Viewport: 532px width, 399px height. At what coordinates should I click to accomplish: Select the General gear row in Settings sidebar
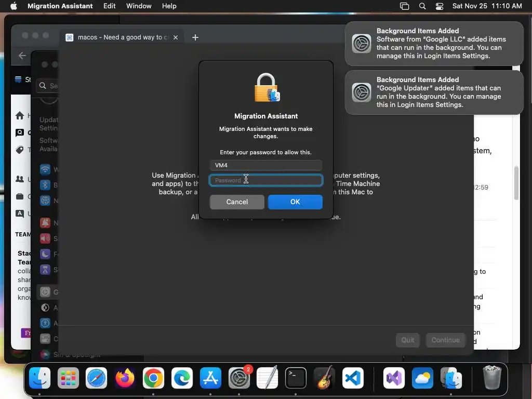[47, 292]
